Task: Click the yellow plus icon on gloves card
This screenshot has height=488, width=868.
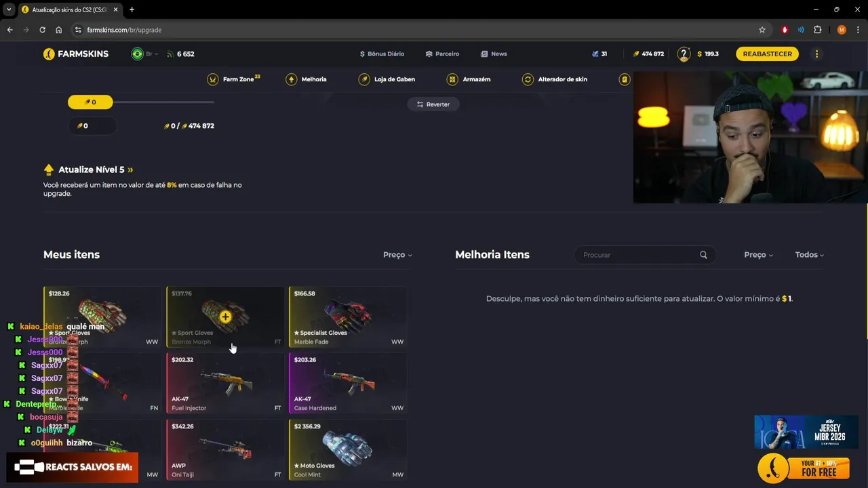Action: coord(225,317)
